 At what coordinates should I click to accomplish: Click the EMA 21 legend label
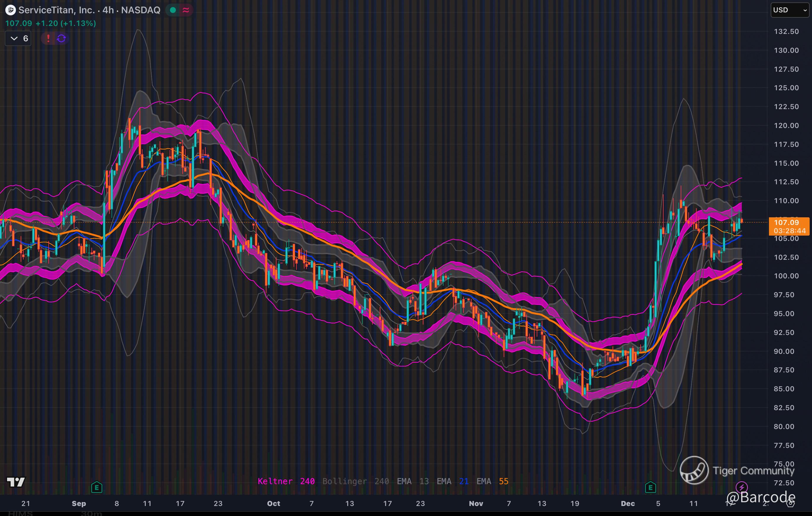coord(453,481)
